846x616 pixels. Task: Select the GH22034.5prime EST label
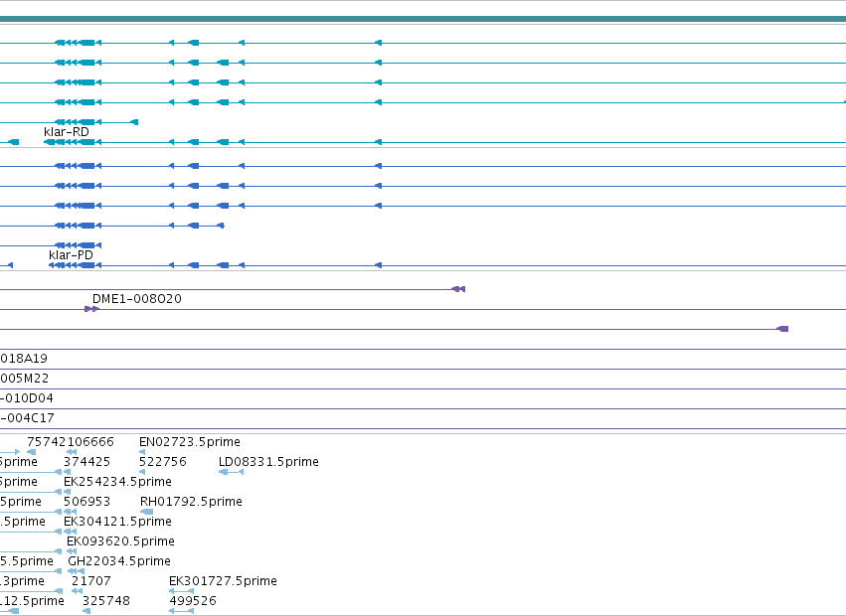tap(119, 561)
